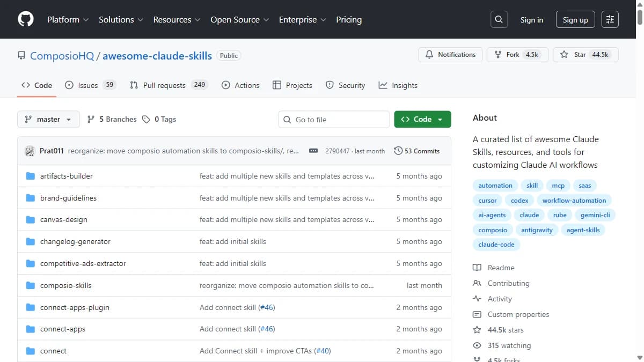Click the history clock icon beside 53 Commits

398,151
